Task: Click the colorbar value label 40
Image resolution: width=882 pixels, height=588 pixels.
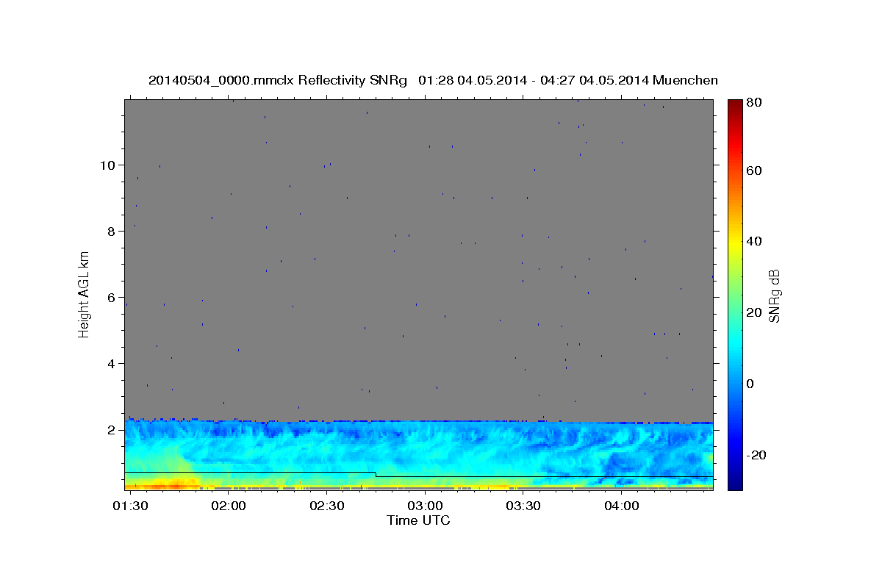Action: 753,241
